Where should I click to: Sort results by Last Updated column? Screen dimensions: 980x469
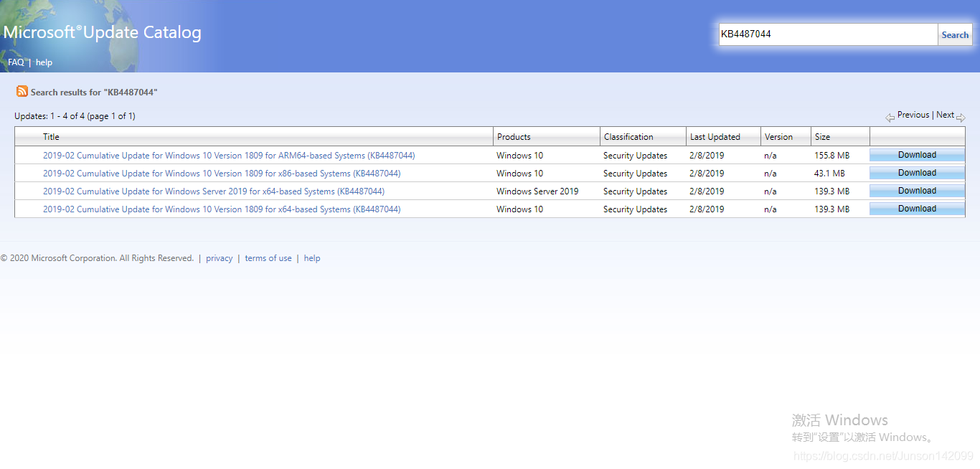715,137
